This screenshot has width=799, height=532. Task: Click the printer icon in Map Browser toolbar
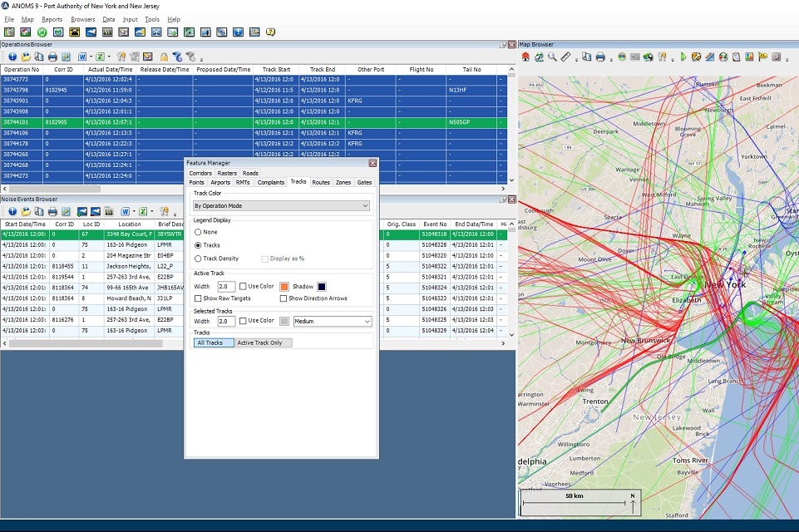600,57
